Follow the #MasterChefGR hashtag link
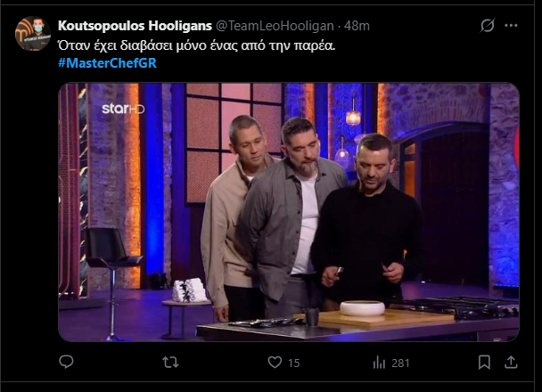 pos(108,63)
